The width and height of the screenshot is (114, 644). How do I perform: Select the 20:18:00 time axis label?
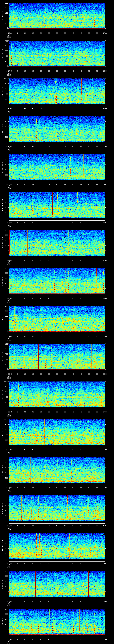(x=9, y=109)
